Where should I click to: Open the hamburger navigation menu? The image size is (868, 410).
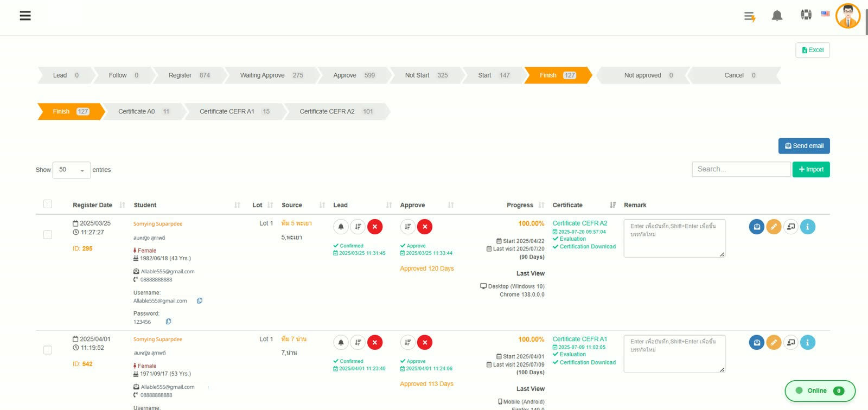tap(25, 16)
